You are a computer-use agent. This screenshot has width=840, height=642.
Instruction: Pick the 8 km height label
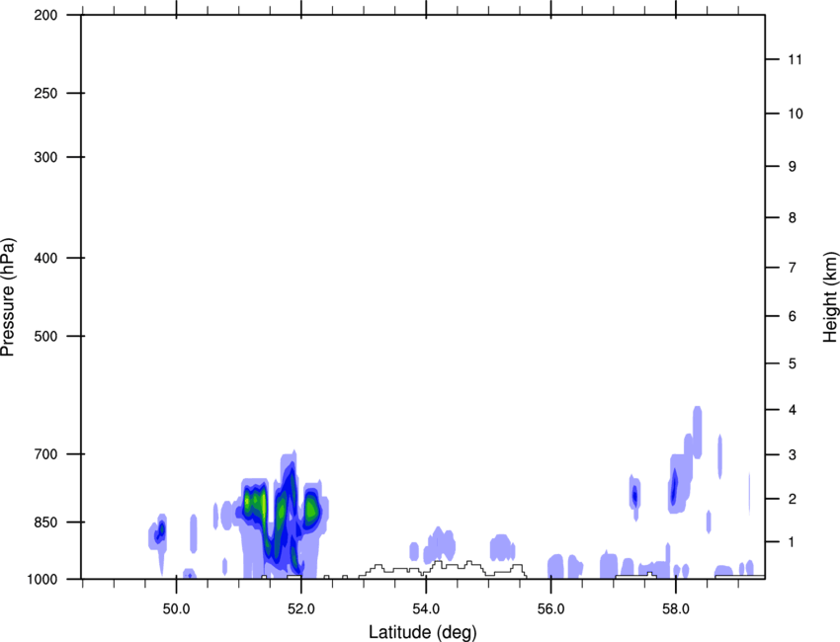click(793, 218)
